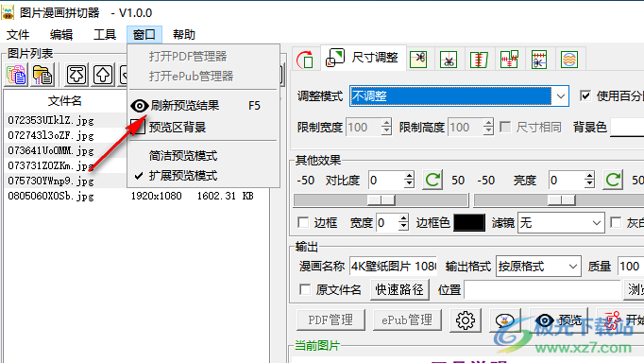The image size is (644, 363).
Task: Select 刷新预览结果 menu entry
Action: click(204, 106)
